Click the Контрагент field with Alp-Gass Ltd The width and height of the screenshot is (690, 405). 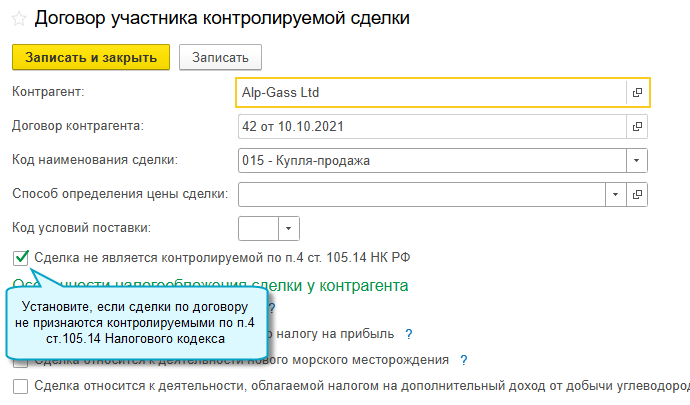(x=430, y=93)
